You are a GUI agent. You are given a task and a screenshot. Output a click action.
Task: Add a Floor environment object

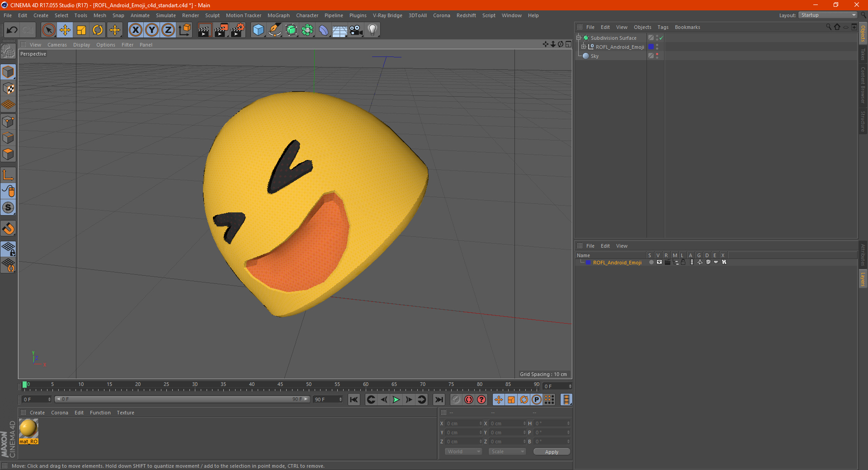pyautogui.click(x=340, y=30)
